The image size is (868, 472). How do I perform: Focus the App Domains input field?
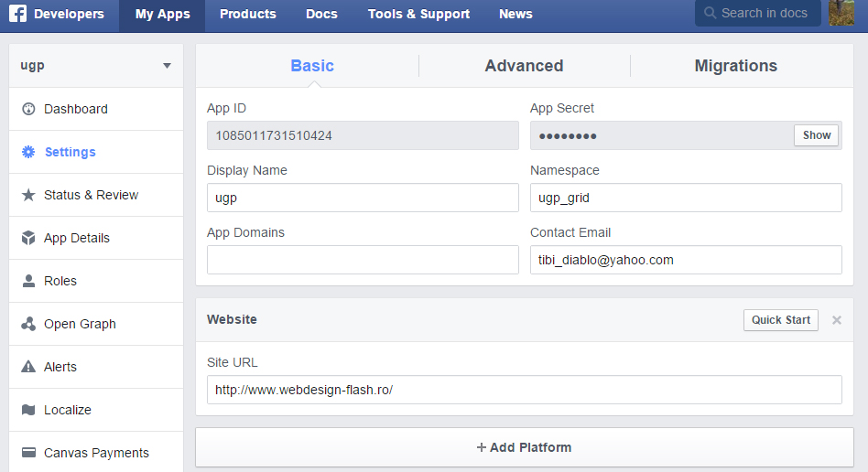[363, 260]
